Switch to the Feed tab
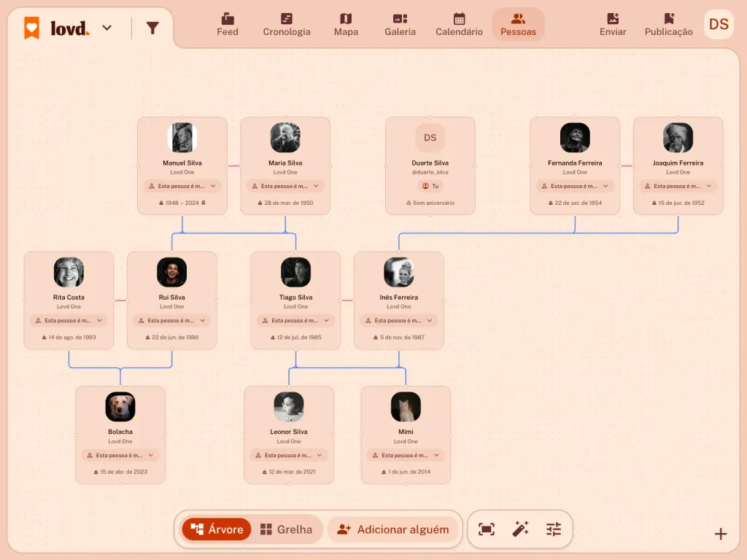The width and height of the screenshot is (747, 560). point(228,25)
